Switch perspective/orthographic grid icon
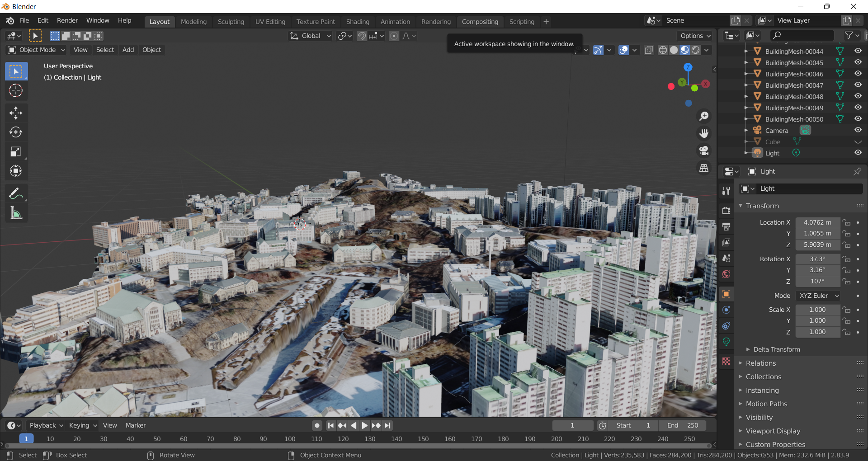Viewport: 868px width, 461px height. pyautogui.click(x=704, y=168)
